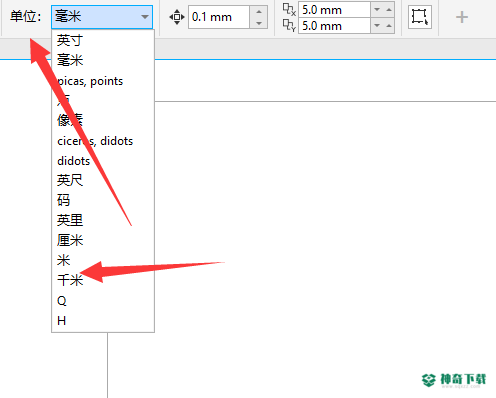Choose ciceros, didots unit option
The image size is (496, 398).
[103, 141]
